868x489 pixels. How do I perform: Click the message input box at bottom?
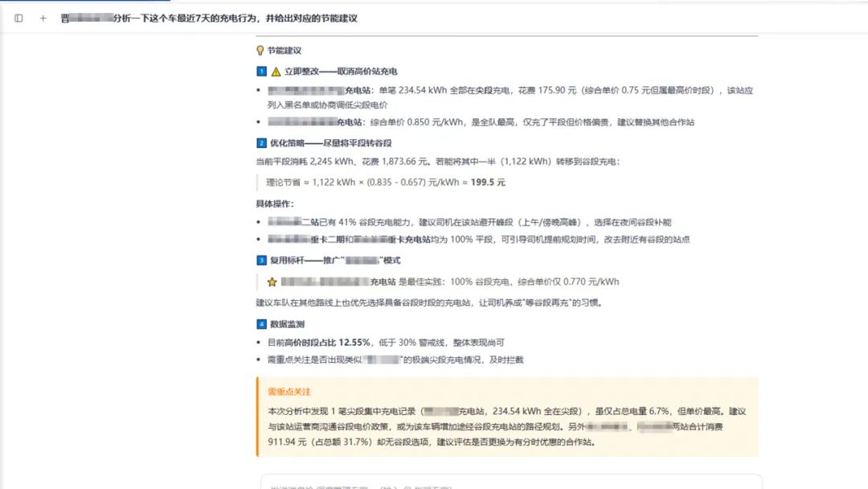coord(511,482)
